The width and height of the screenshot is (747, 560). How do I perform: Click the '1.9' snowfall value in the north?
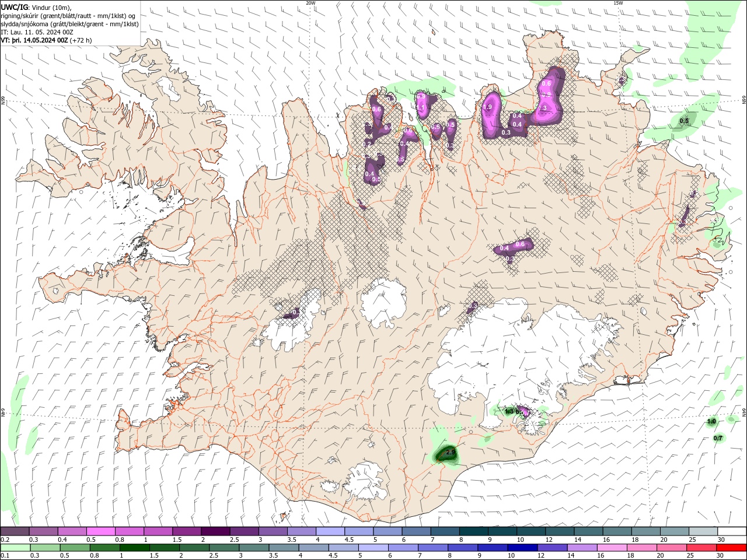coord(488,107)
